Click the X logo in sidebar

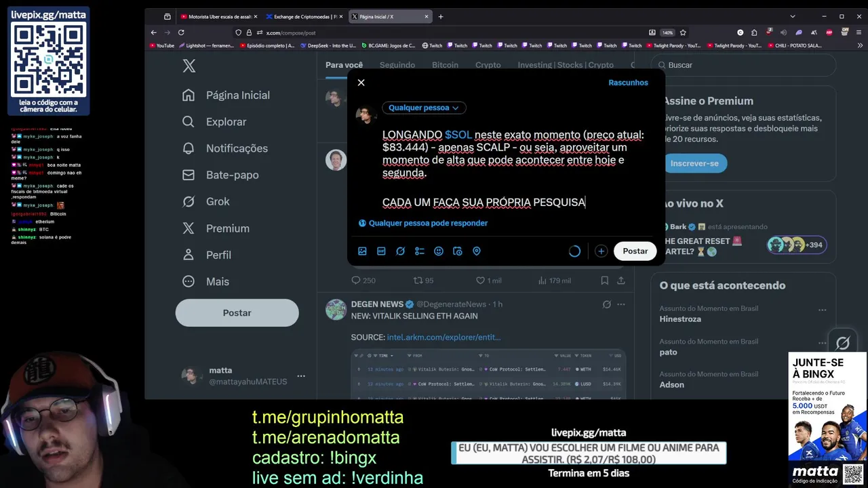189,66
